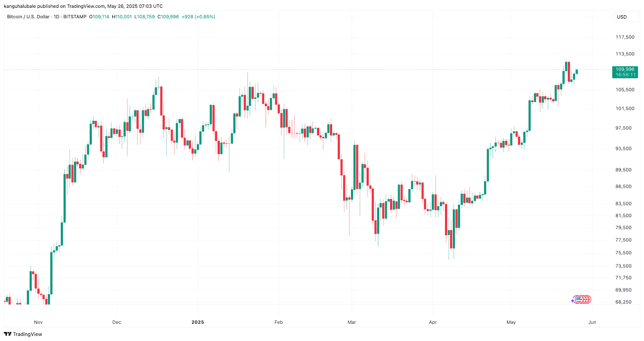Select the Nov label on time axis
The width and height of the screenshot is (644, 341).
click(38, 322)
